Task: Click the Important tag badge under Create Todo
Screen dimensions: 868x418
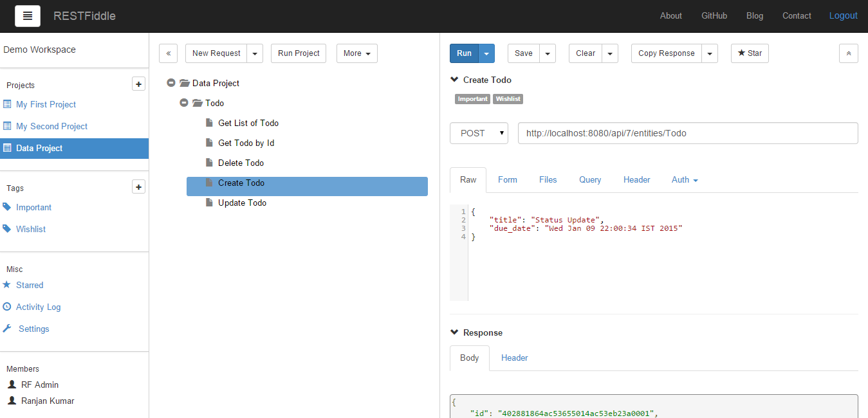Action: 473,99
